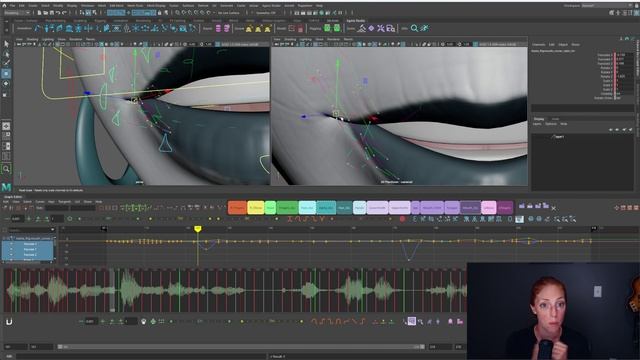Select the Translate X channel in Graph Editor
This screenshot has width=640, height=360.
(x=30, y=244)
